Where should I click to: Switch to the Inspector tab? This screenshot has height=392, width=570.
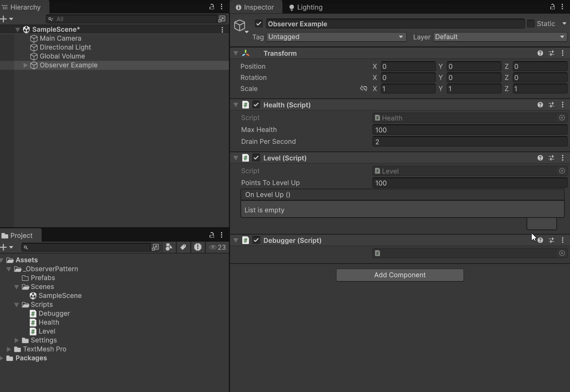click(256, 7)
